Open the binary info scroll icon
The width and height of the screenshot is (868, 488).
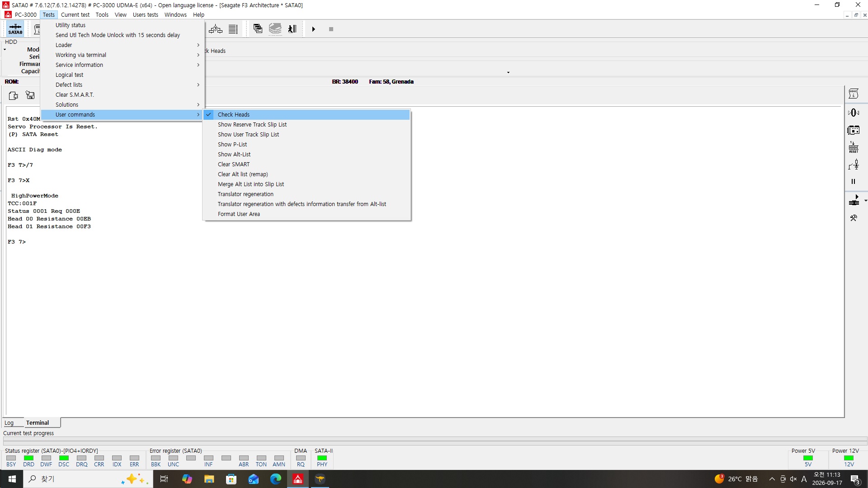854,94
